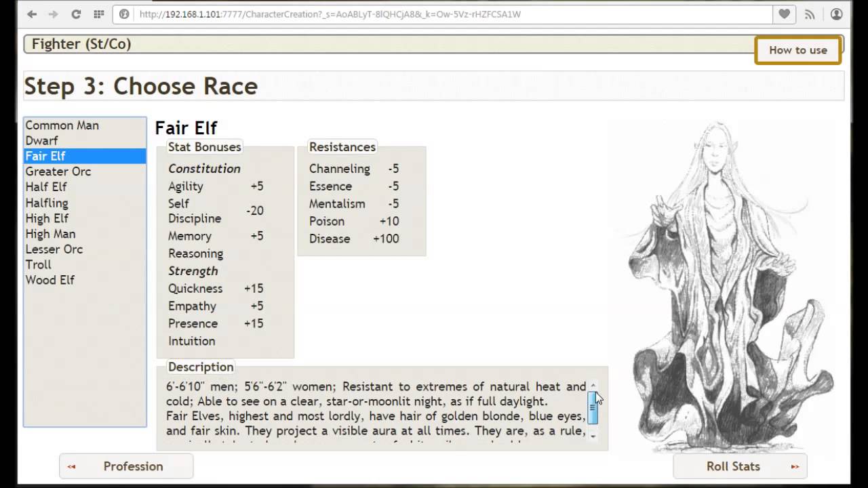Click the Disease +100 value
Image resolution: width=868 pixels, height=488 pixels.
386,239
